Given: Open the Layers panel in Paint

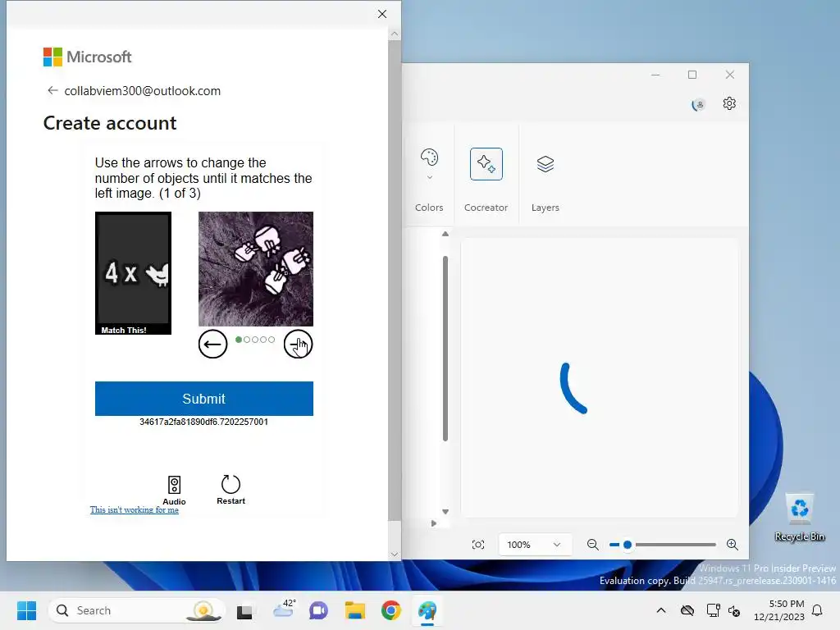Looking at the screenshot, I should [x=546, y=164].
